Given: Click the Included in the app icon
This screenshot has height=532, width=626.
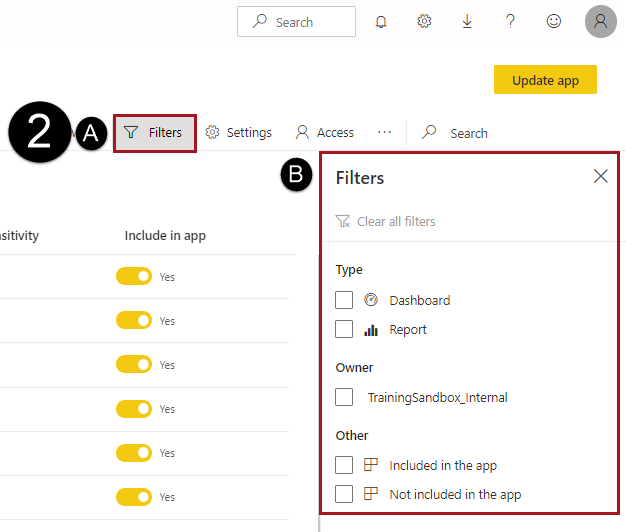Looking at the screenshot, I should 371,465.
